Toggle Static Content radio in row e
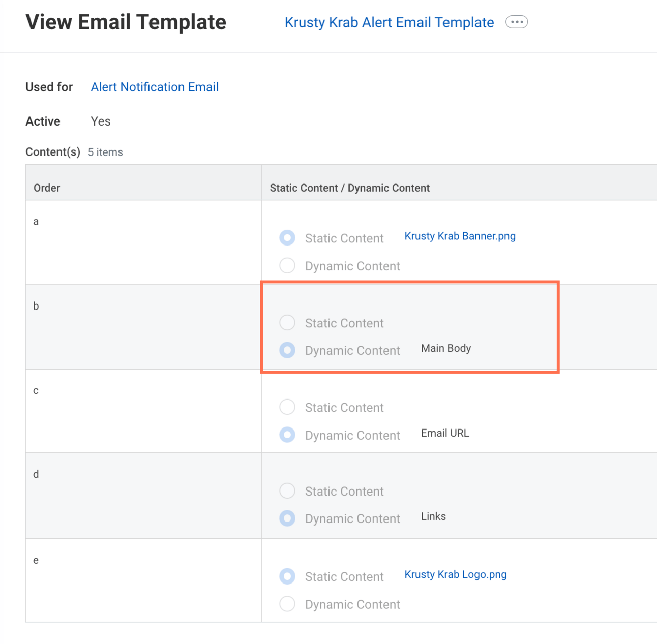The height and width of the screenshot is (644, 657). [287, 576]
